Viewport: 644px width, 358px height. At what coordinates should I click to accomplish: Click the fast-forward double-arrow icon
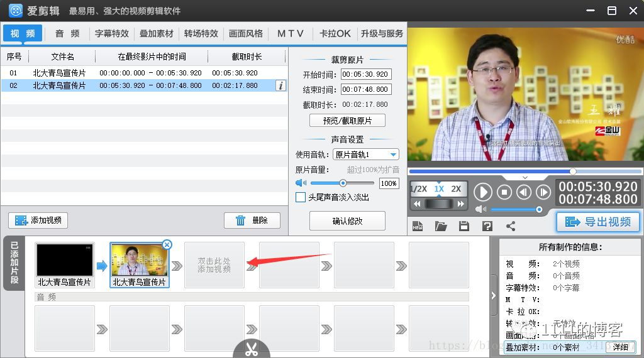pos(461,204)
